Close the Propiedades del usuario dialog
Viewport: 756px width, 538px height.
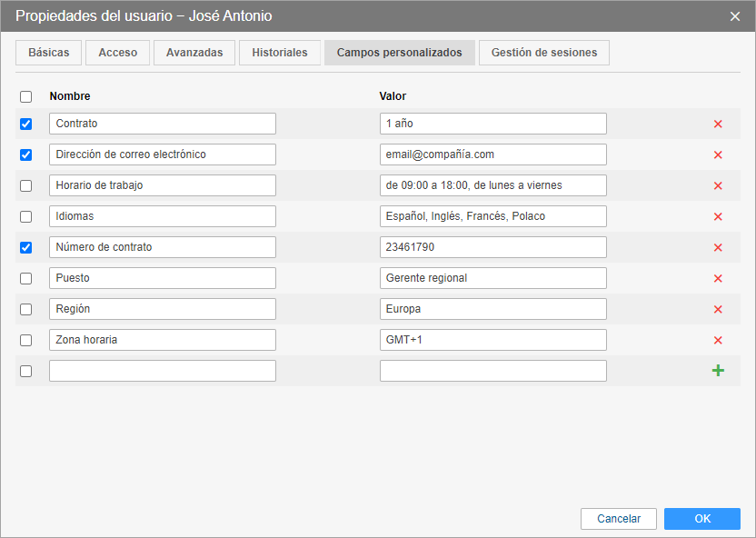735,16
